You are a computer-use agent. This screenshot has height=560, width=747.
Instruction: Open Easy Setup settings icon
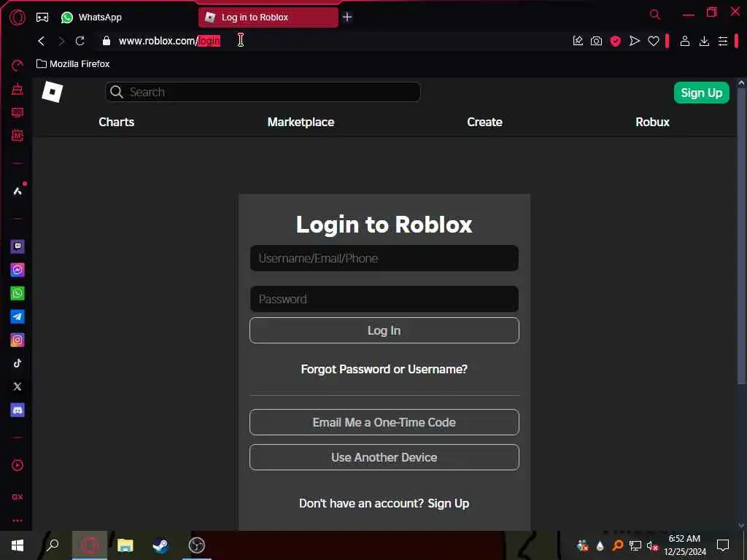click(x=723, y=42)
